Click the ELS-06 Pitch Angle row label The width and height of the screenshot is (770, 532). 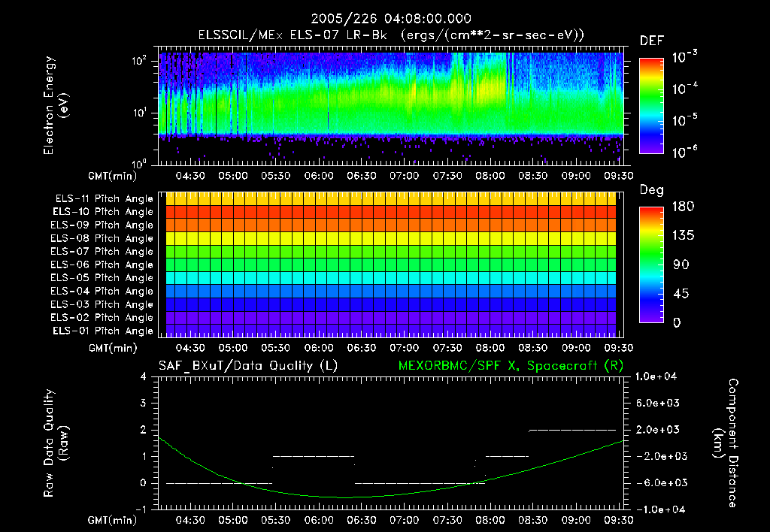[103, 264]
